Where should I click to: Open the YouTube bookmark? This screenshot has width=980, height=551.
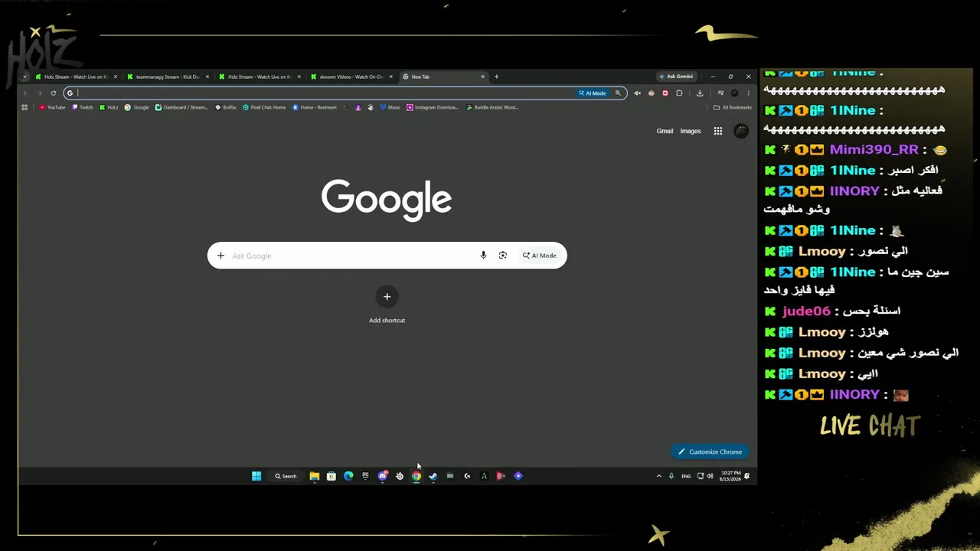[53, 107]
